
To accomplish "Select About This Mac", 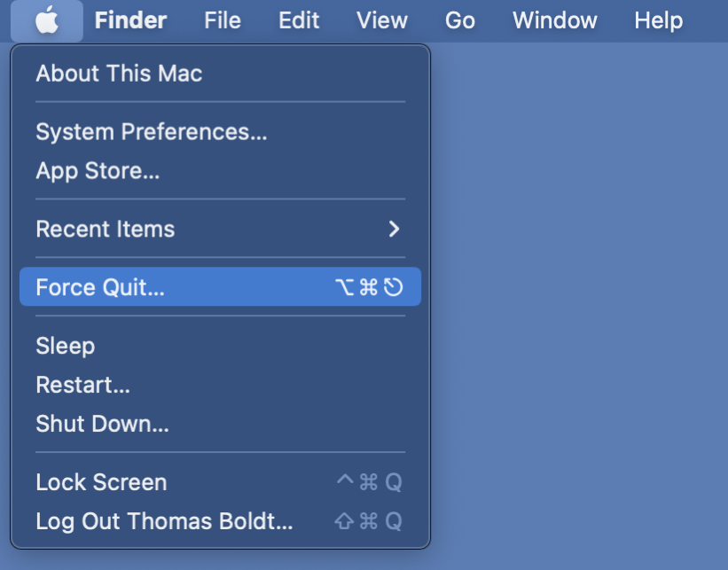I will pos(220,74).
